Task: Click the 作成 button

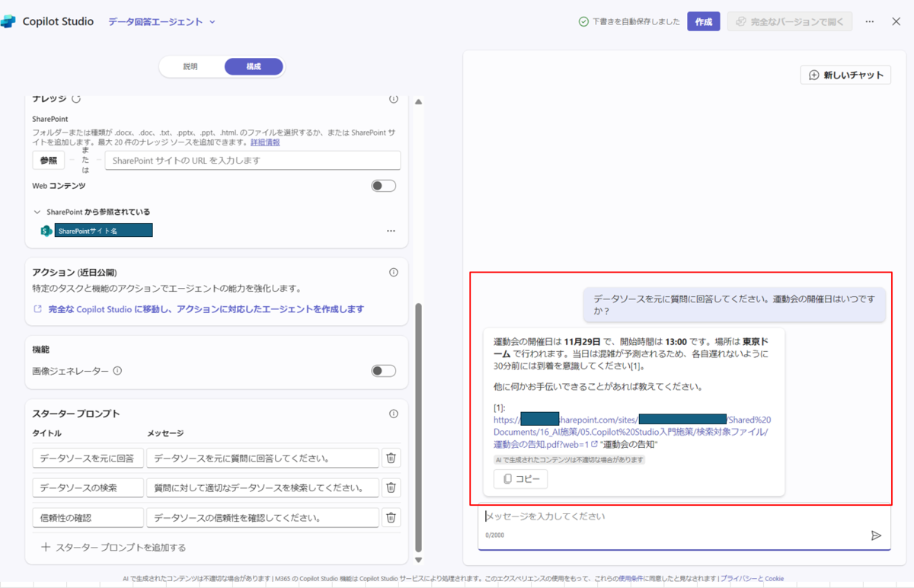Action: (x=703, y=22)
